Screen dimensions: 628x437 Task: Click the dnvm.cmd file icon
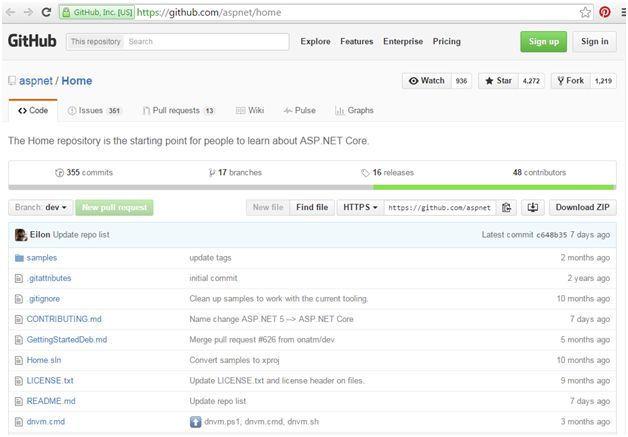point(19,422)
